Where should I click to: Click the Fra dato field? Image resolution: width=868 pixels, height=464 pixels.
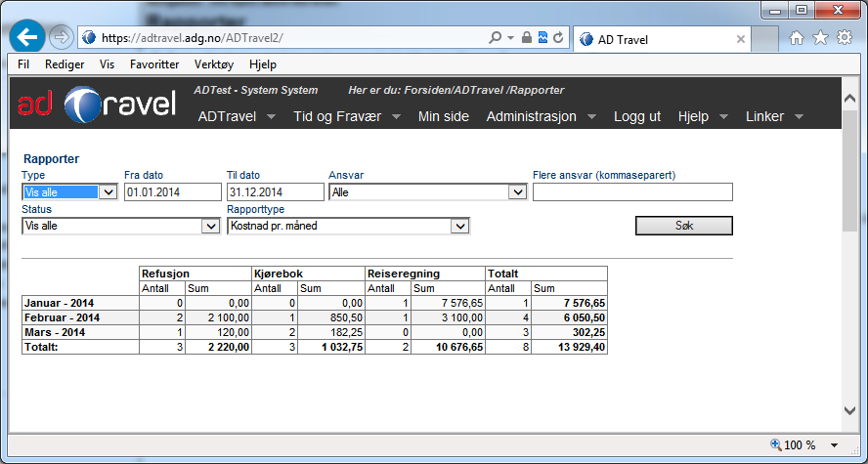(x=173, y=191)
